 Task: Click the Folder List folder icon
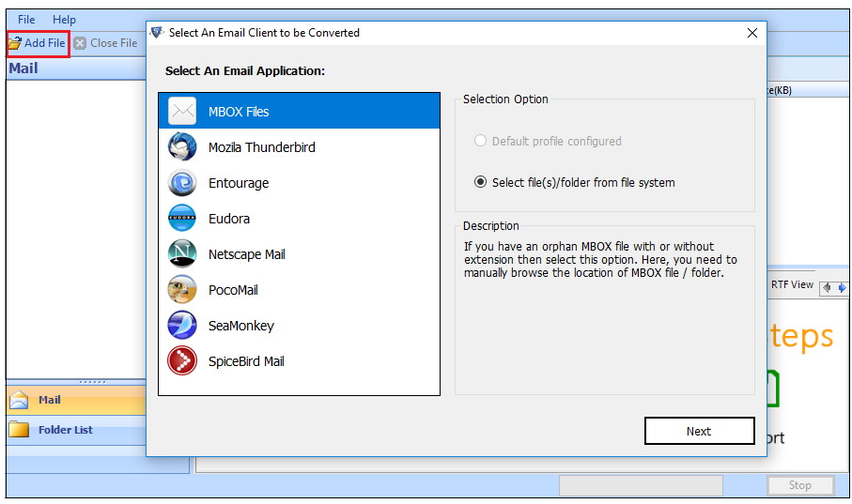pyautogui.click(x=19, y=430)
